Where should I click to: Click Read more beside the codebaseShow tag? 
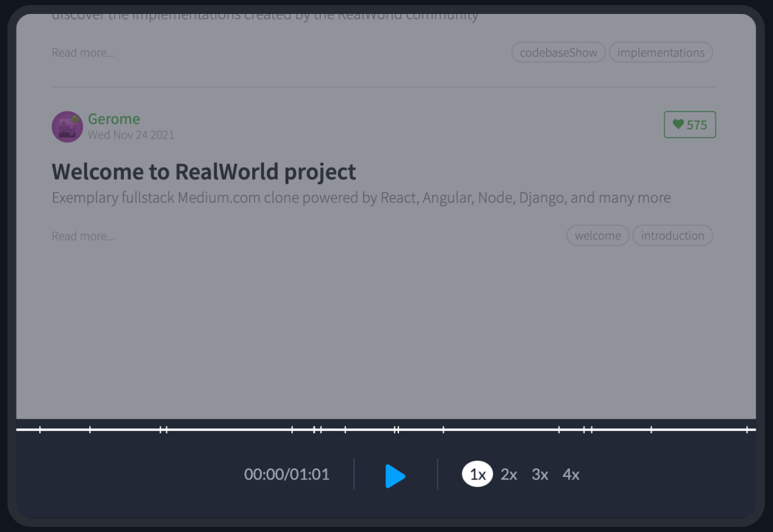coord(83,52)
